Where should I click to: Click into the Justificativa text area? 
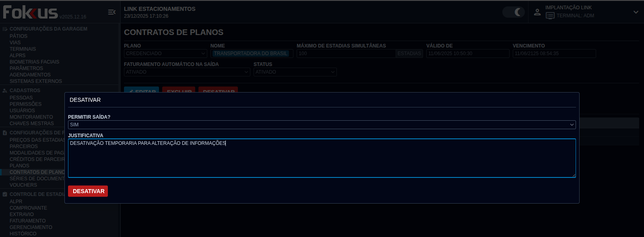pyautogui.click(x=322, y=158)
